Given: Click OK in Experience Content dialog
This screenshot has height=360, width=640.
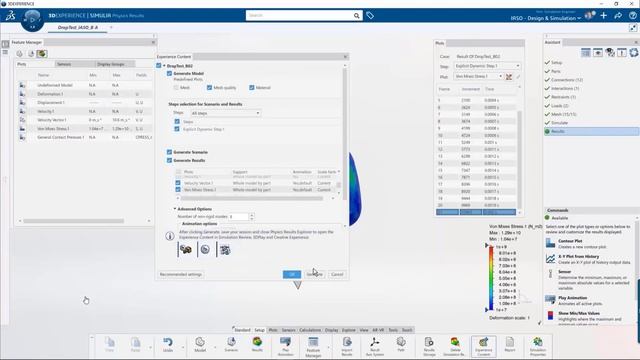Looking at the screenshot, I should (x=292, y=274).
